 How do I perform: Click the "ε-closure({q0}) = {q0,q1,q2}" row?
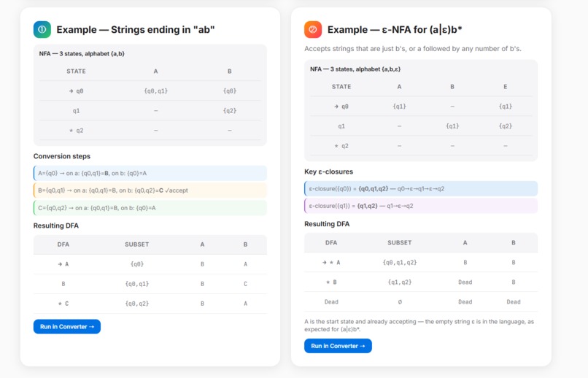[x=421, y=188]
